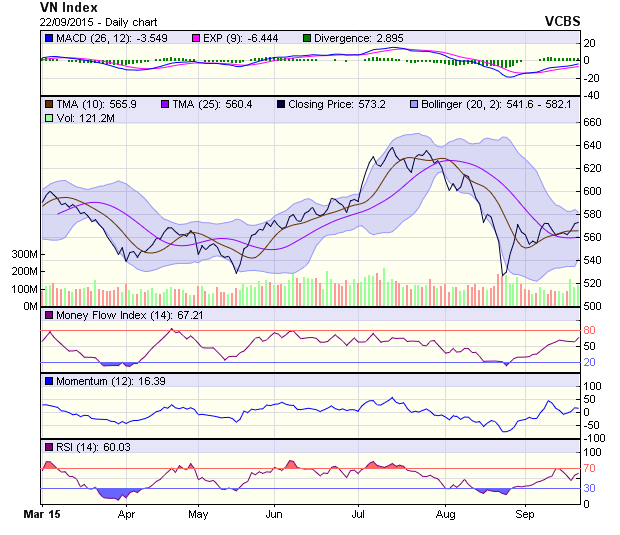This screenshot has height=535, width=620.
Task: Click the Money Flow Index (14) legend swatch
Action: pyautogui.click(x=48, y=316)
